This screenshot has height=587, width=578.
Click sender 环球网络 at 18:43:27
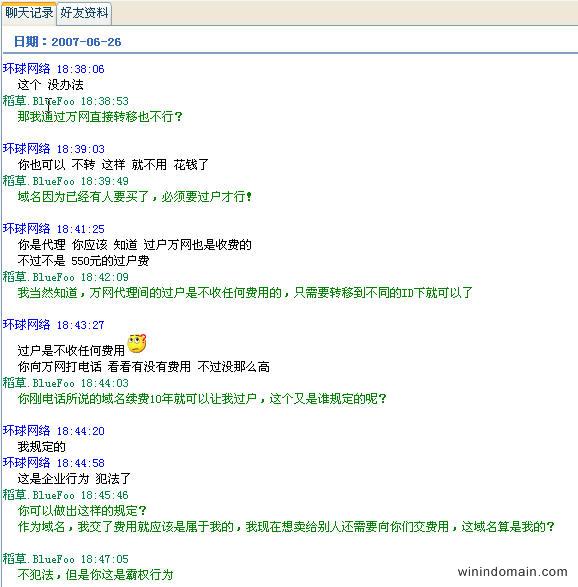point(26,325)
